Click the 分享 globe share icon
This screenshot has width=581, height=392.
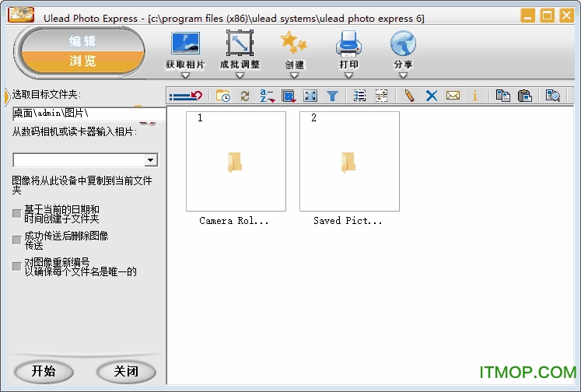point(403,44)
